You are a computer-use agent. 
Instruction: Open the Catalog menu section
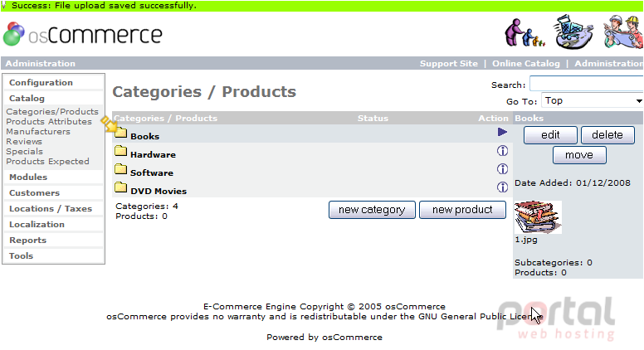tap(53, 98)
